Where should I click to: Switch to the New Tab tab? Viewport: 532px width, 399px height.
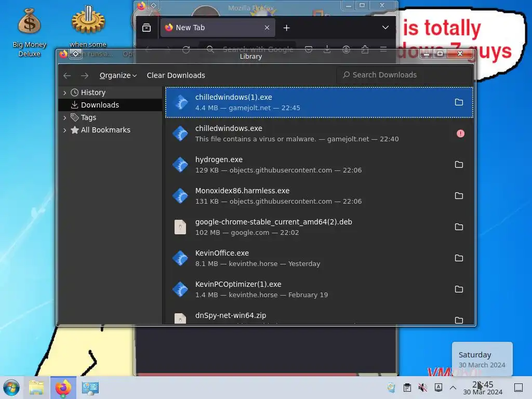pos(218,28)
